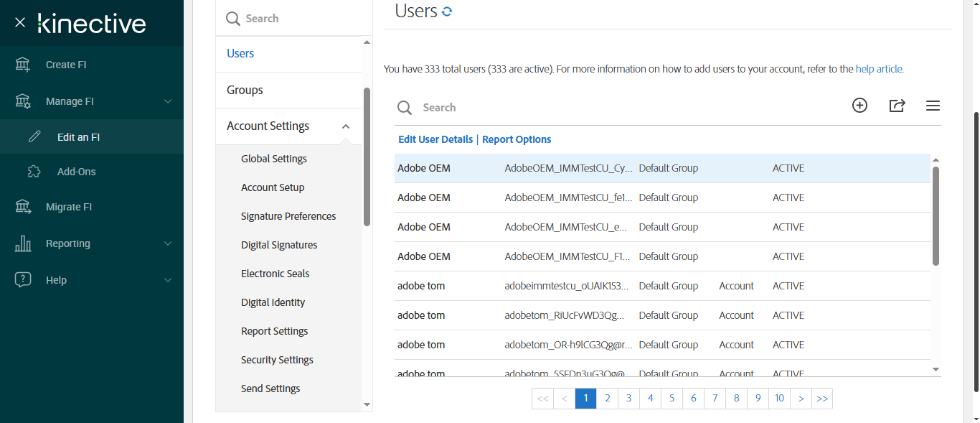Select Security Settings from Account Settings
This screenshot has width=980, height=423.
point(277,360)
